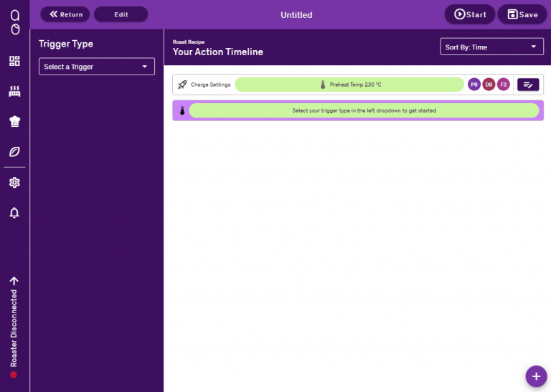Click the P6 power badge
This screenshot has width=551, height=392.
[474, 85]
